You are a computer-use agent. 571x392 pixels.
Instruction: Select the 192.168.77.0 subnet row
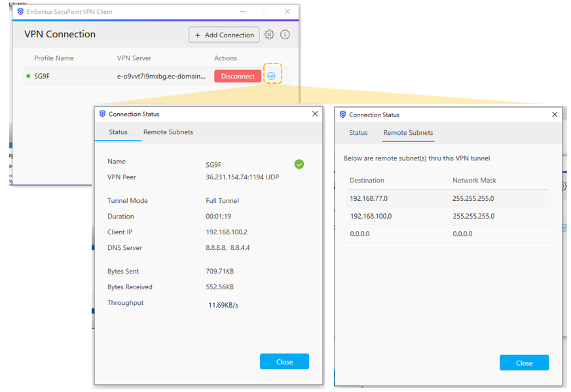click(x=448, y=198)
